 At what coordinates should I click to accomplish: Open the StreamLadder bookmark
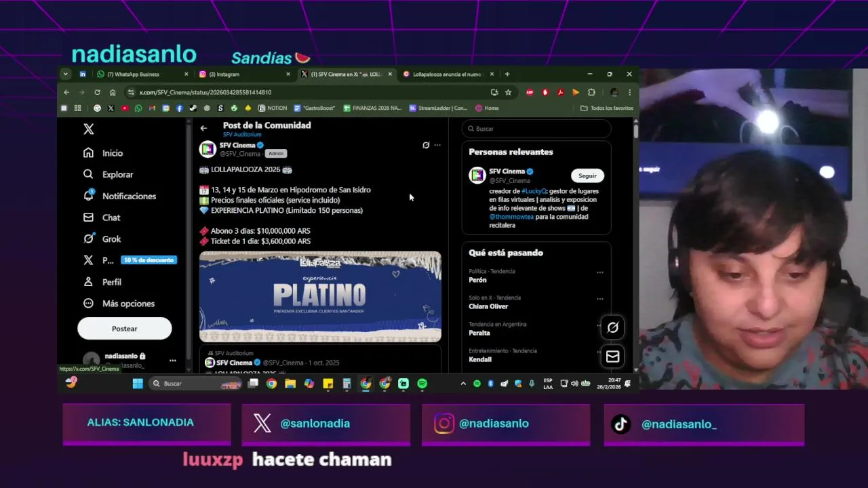438,108
